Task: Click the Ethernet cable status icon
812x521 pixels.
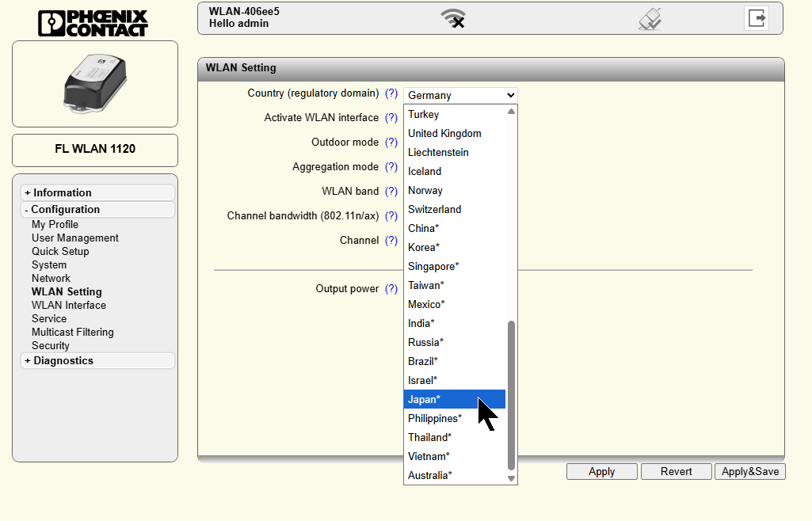Action: (x=650, y=18)
